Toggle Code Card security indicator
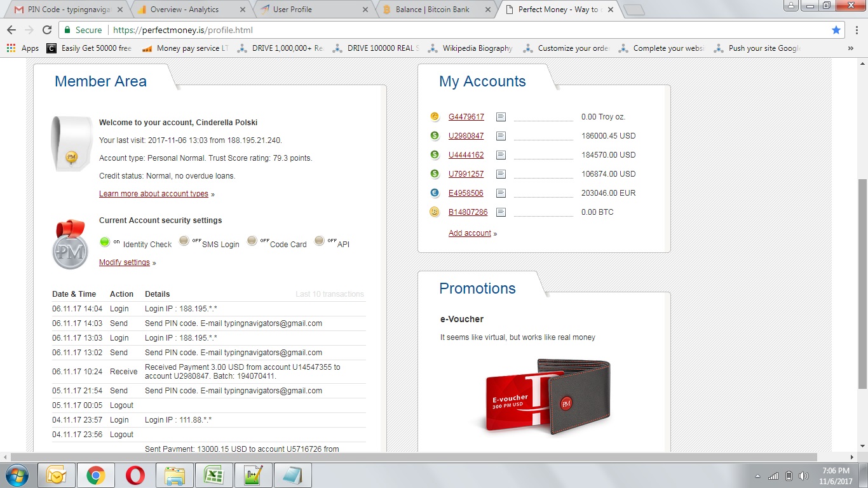Viewport: 868px width, 488px height. pyautogui.click(x=252, y=241)
